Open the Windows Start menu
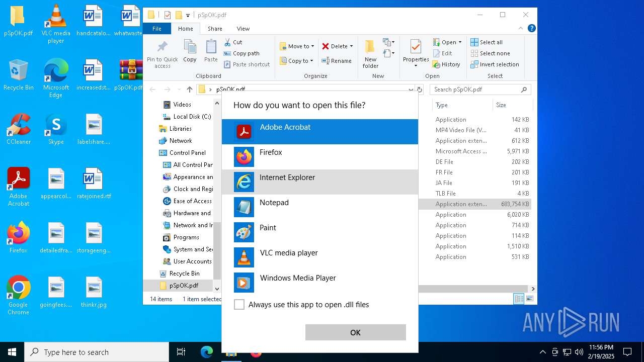The height and width of the screenshot is (362, 644). tap(12, 352)
